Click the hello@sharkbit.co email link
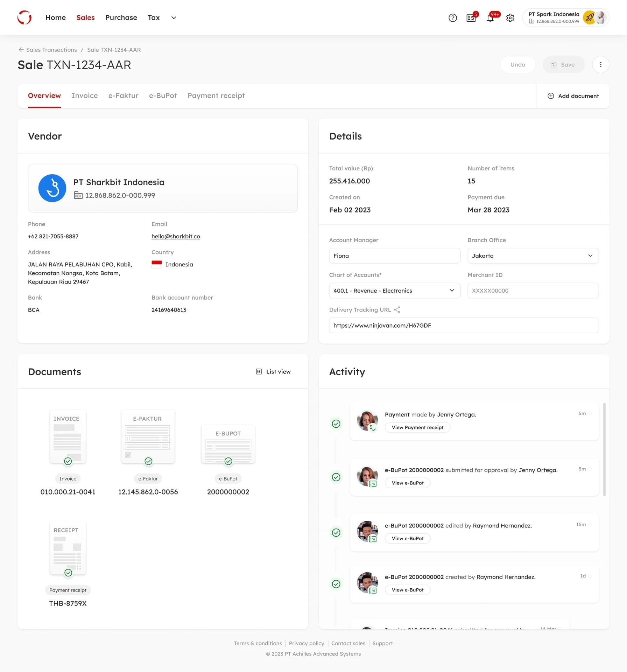The width and height of the screenshot is (627, 672). pyautogui.click(x=176, y=237)
